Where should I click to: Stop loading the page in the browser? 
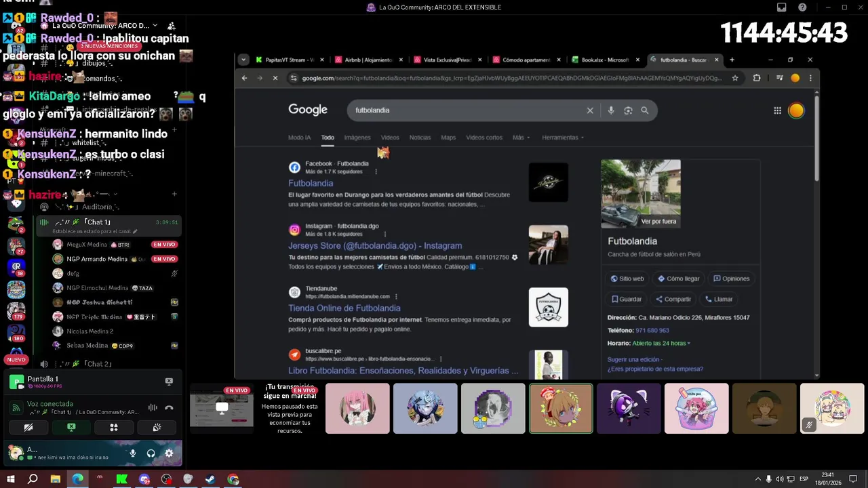click(x=275, y=78)
